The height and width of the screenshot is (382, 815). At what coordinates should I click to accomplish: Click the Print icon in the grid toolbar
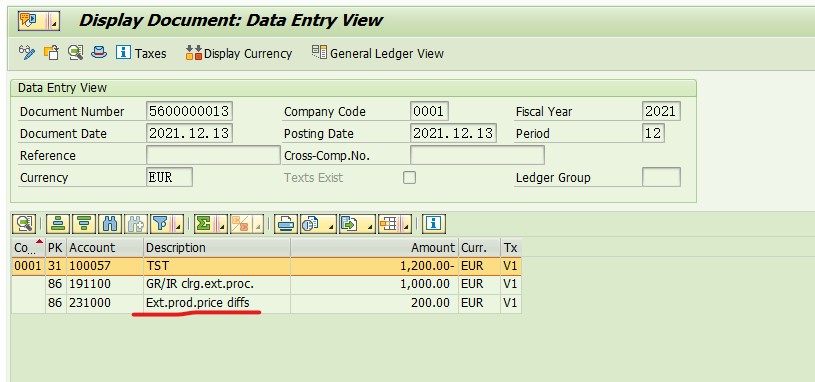(x=285, y=224)
